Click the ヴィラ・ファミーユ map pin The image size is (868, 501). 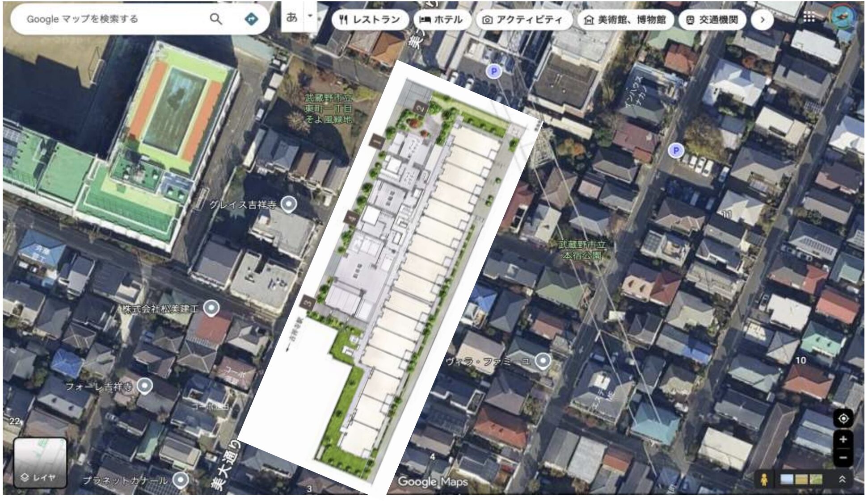coord(543,361)
